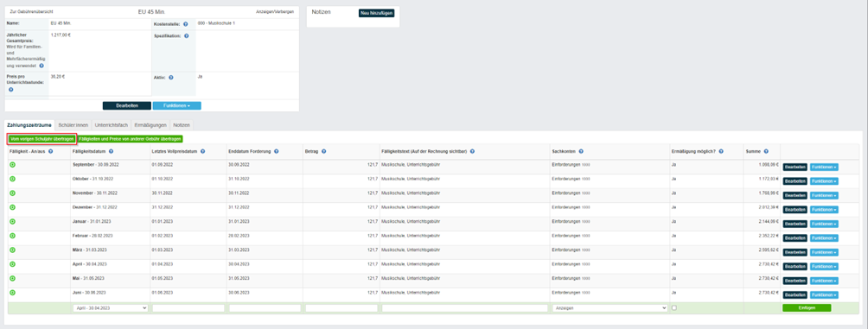Toggle green status icon for Dezember row
The height and width of the screenshot is (329, 868).
(12, 207)
